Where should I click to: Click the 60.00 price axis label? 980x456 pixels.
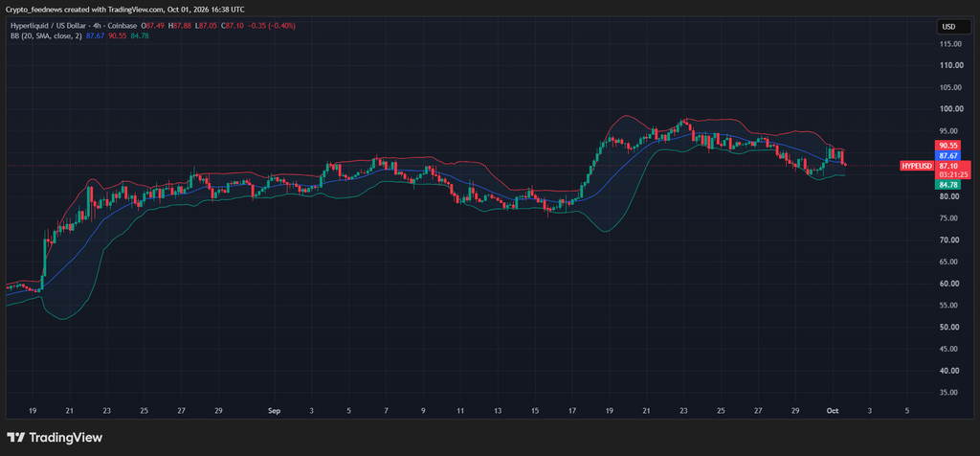tap(949, 284)
